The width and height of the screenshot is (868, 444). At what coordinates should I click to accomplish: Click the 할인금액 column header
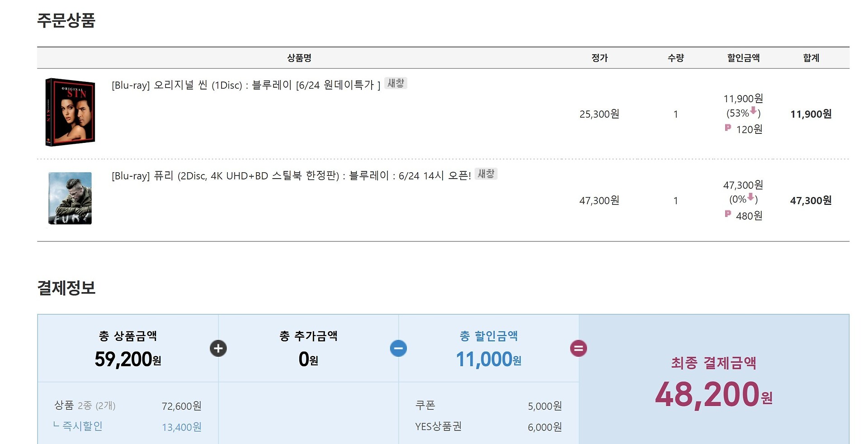(743, 58)
